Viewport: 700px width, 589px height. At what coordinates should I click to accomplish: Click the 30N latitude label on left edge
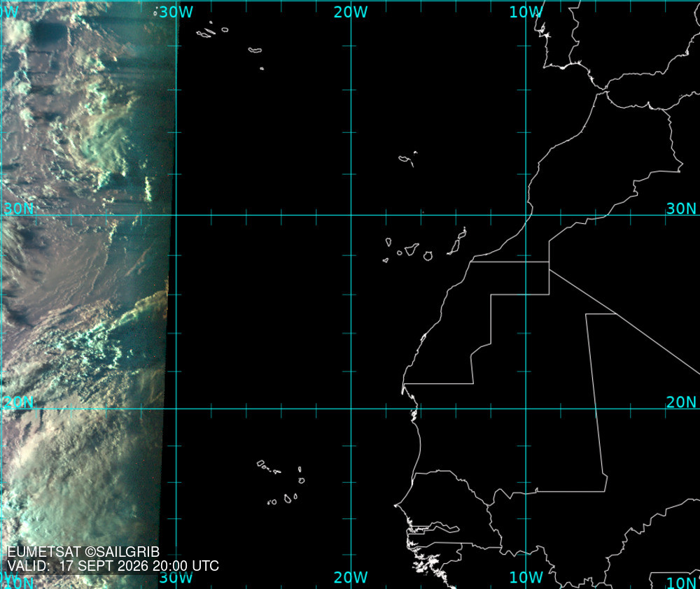[x=18, y=208]
